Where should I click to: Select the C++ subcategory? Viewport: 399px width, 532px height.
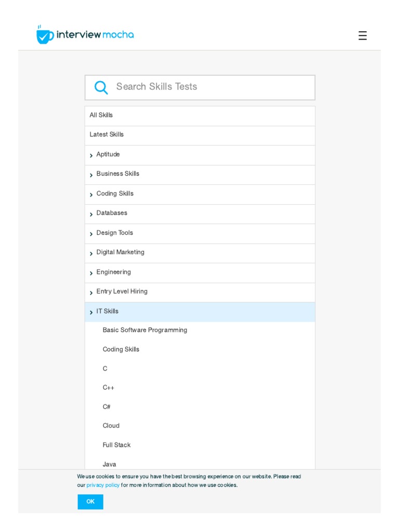tap(108, 388)
